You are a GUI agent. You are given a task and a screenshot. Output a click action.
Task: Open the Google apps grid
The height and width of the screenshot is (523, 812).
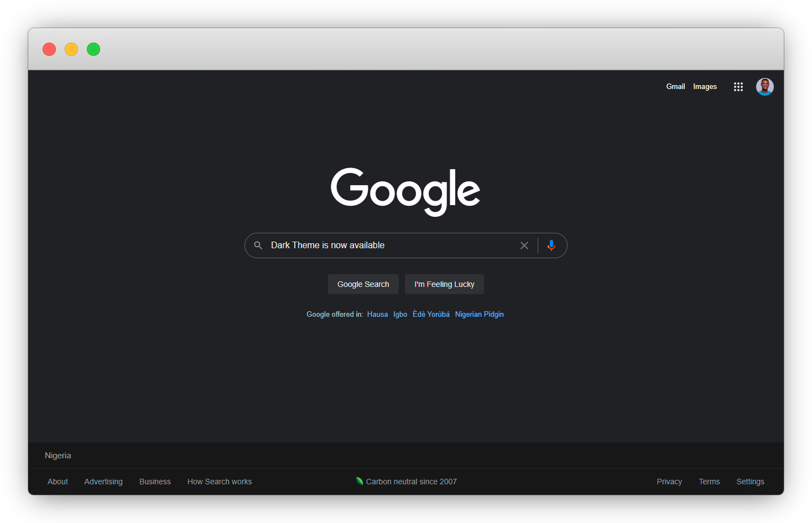click(x=738, y=87)
